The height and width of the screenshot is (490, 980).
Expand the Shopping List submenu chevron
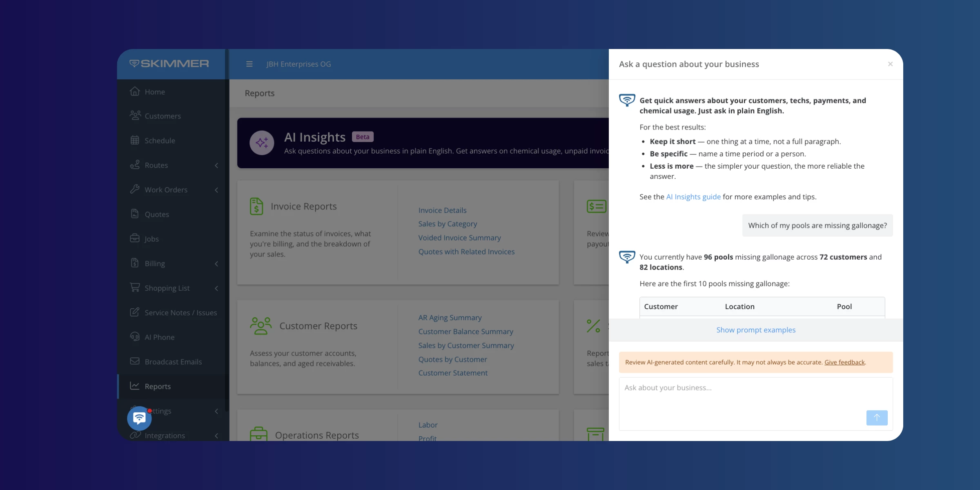tap(216, 288)
